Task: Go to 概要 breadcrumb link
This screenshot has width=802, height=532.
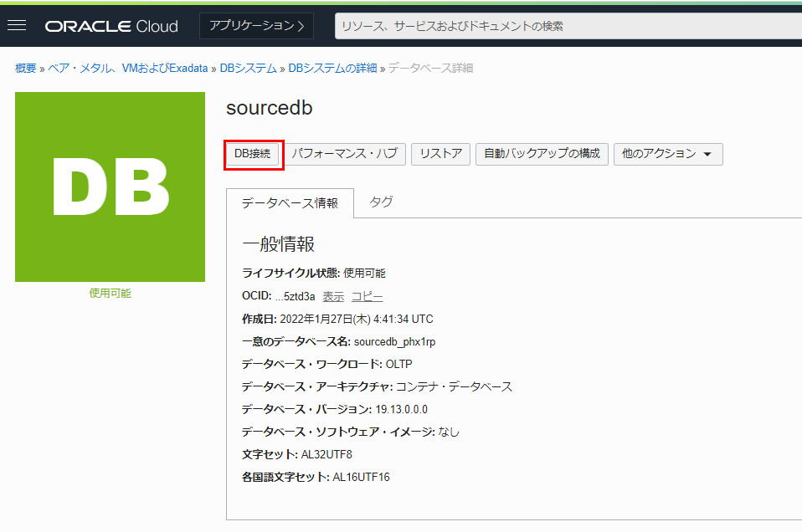Action: pos(26,69)
